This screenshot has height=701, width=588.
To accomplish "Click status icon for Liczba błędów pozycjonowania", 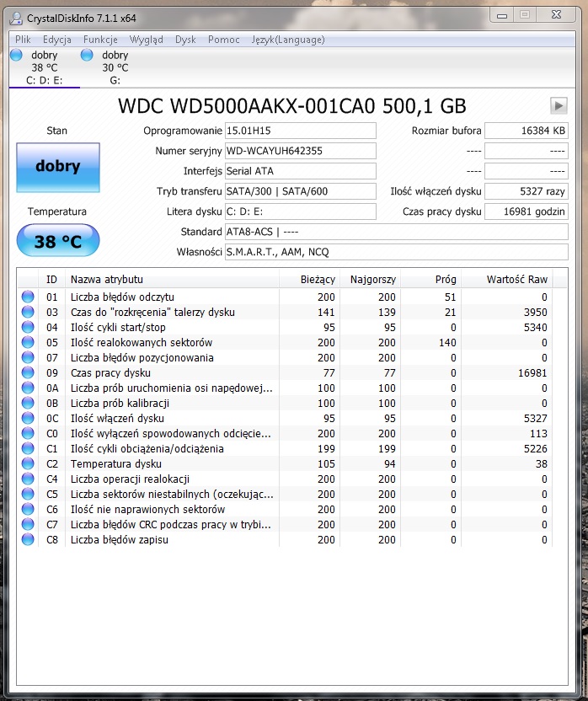I will pyautogui.click(x=28, y=357).
